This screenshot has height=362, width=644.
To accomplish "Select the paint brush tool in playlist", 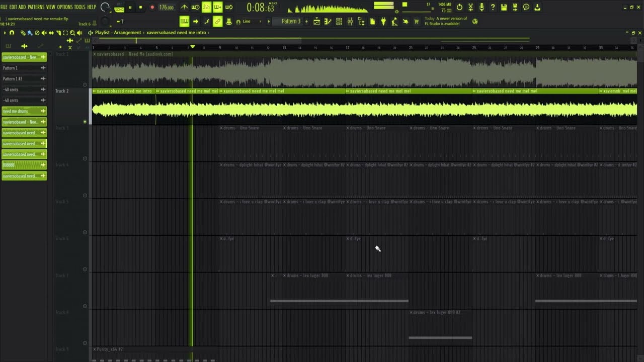I will tap(30, 33).
